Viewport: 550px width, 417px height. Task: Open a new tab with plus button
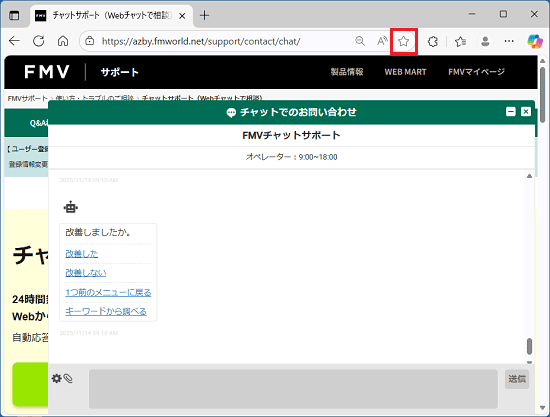click(x=204, y=15)
